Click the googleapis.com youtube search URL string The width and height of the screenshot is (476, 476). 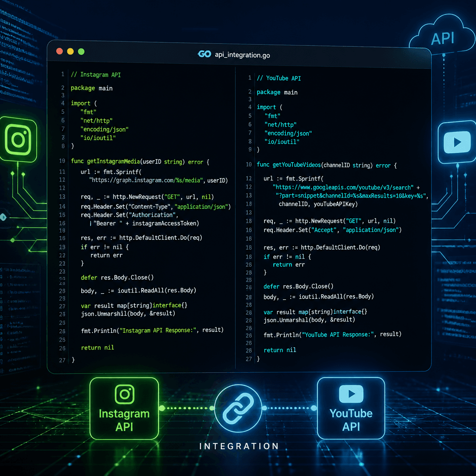pos(343,187)
